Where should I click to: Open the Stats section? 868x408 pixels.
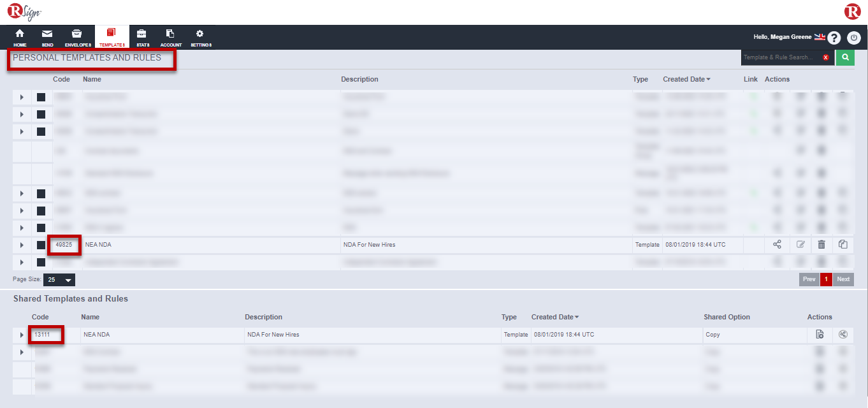pyautogui.click(x=142, y=38)
